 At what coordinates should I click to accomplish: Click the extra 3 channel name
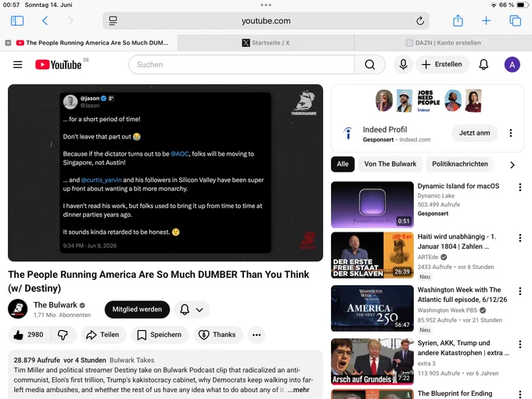426,363
